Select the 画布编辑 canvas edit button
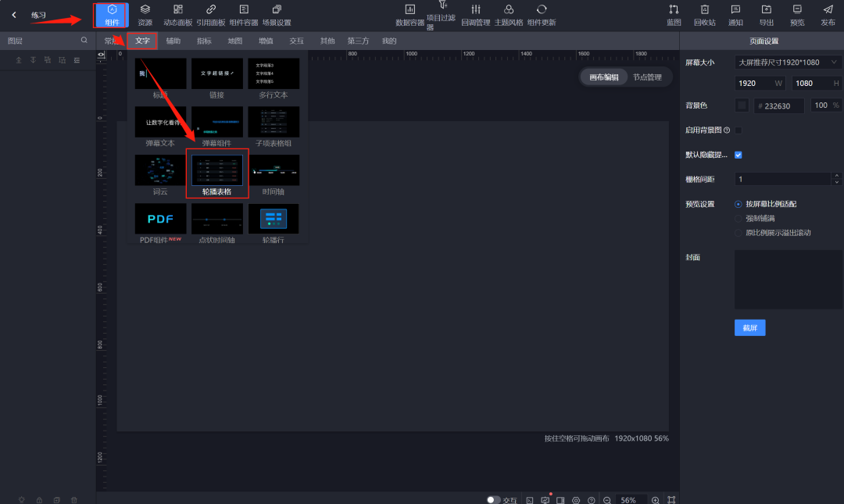The width and height of the screenshot is (844, 504). coord(604,77)
